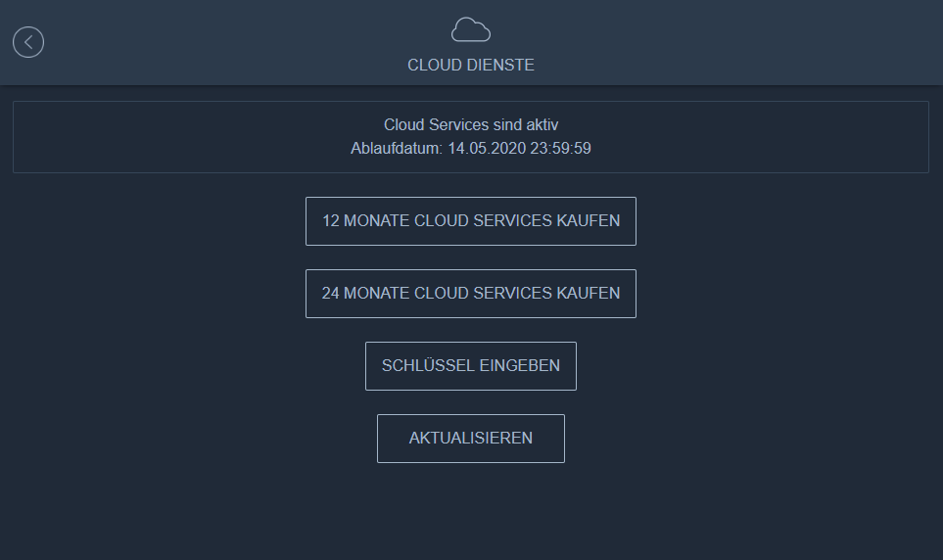Buy 12 months of Cloud Services
This screenshot has width=943, height=560.
(470, 221)
